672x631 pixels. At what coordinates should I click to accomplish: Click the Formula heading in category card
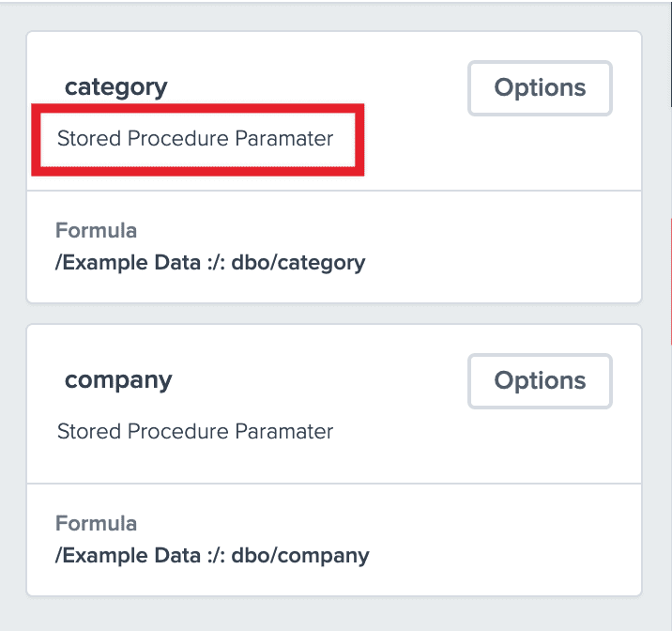(x=96, y=230)
